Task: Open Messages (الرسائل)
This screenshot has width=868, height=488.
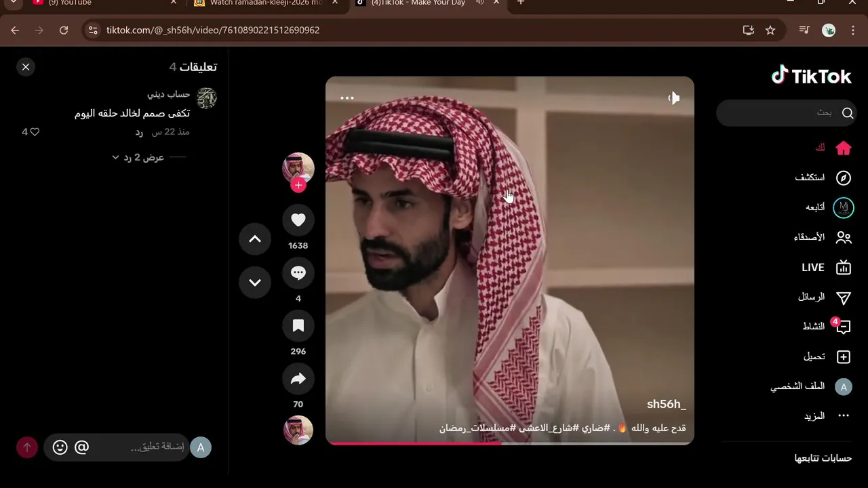Action: (824, 297)
